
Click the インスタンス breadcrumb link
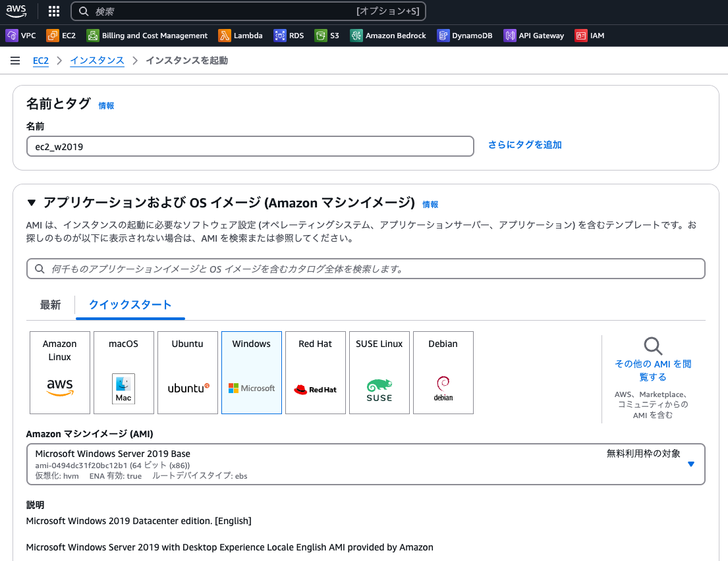(x=97, y=61)
